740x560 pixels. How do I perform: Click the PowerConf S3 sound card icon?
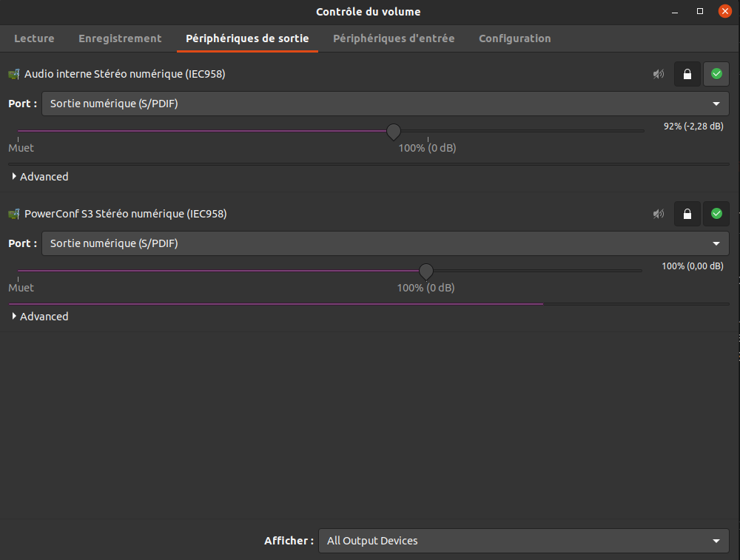[x=14, y=214]
